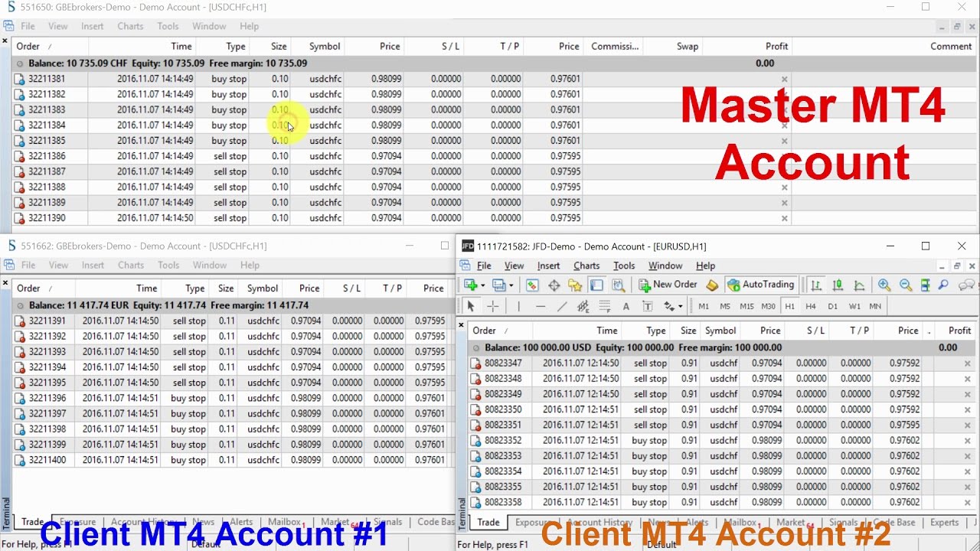Select the Equidistant Channel tool
Viewport: 980px width, 551px height.
coord(583,306)
